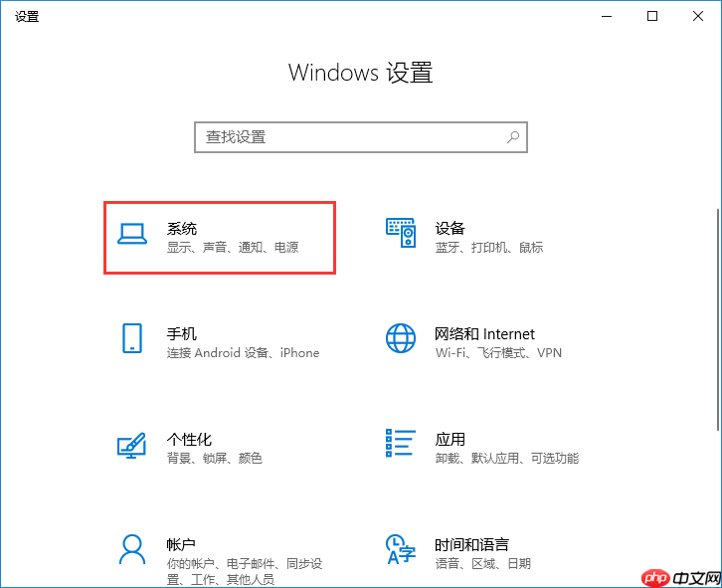
Task: Close the 设置 window
Action: (x=698, y=17)
